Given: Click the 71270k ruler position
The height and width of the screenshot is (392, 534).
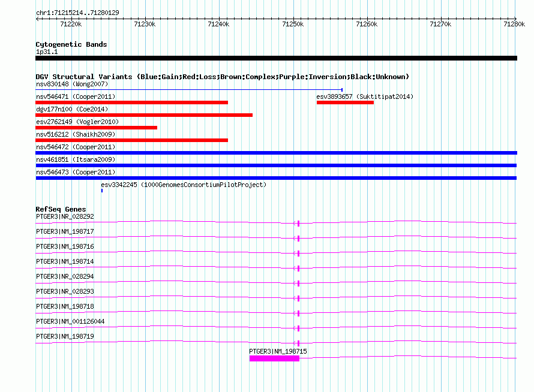Looking at the screenshot, I should coord(440,24).
